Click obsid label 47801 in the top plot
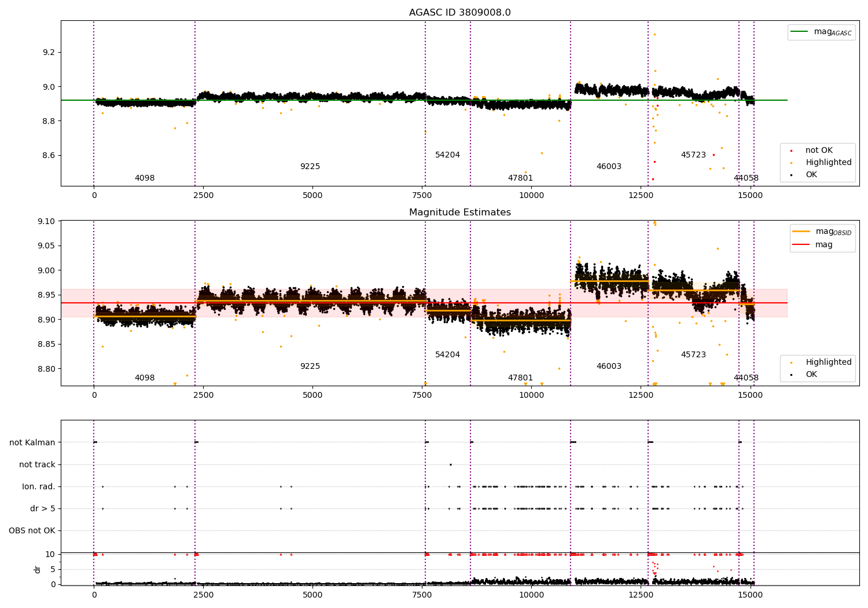This screenshot has width=868, height=608. click(x=521, y=178)
